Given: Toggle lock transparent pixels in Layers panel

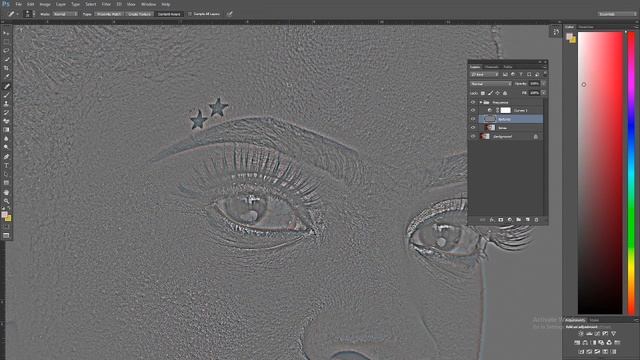Looking at the screenshot, I should [483, 93].
